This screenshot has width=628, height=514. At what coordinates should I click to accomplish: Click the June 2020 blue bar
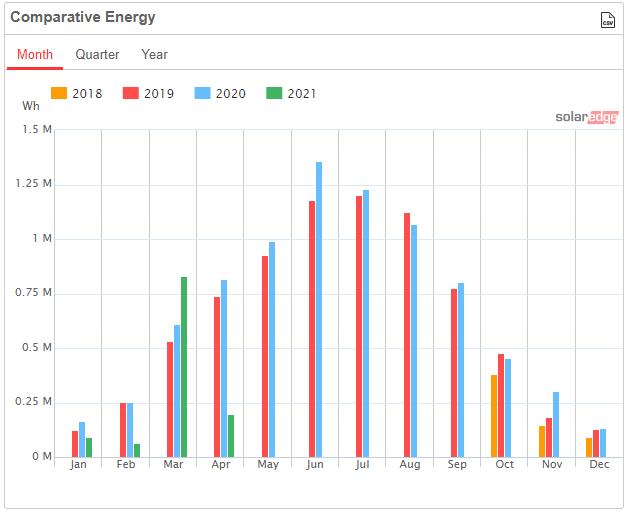pyautogui.click(x=319, y=310)
